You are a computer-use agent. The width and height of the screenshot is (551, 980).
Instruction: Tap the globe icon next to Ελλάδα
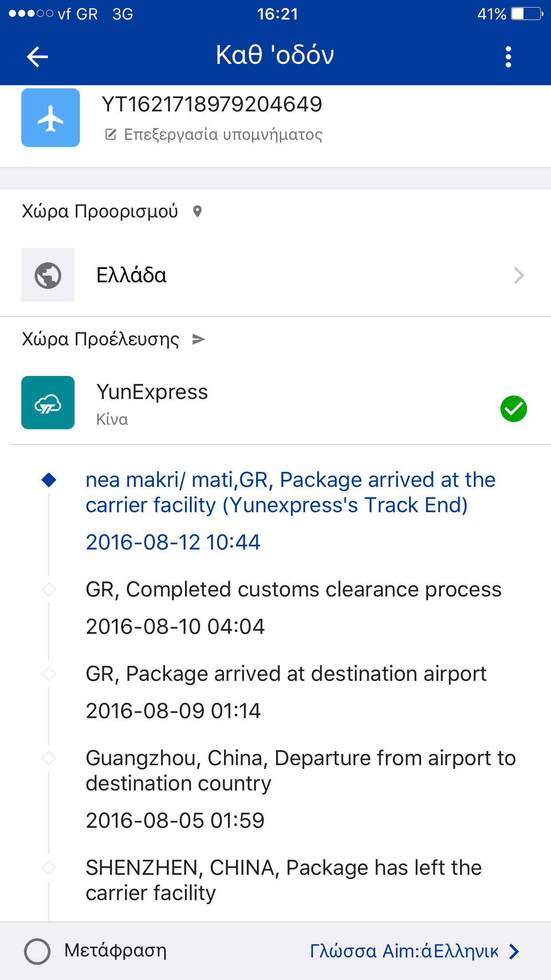48,275
